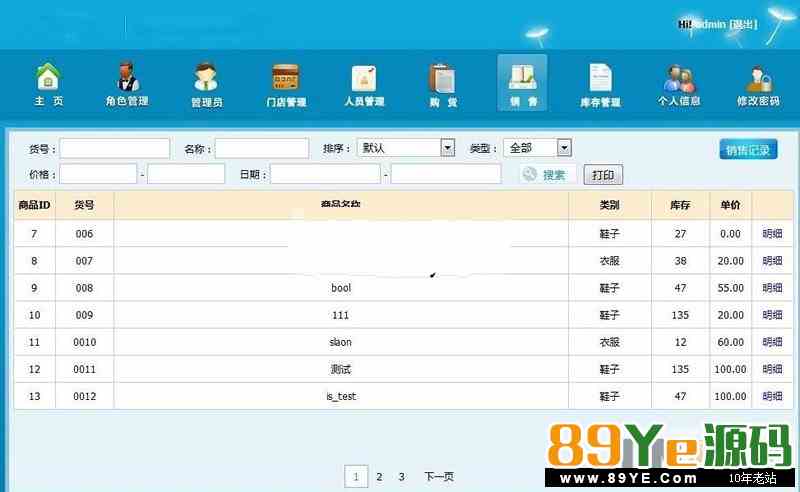Go to page 2

379,477
